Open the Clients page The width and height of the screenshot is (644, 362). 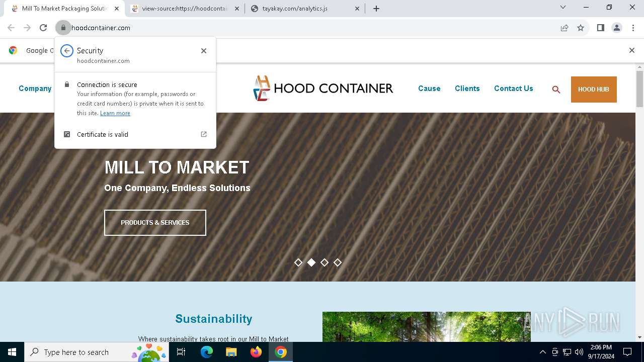(467, 88)
